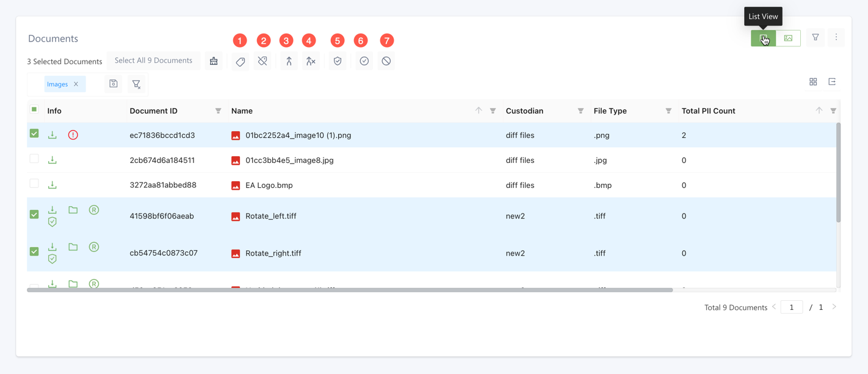Switch to image gallery view
Image resolution: width=868 pixels, height=374 pixels.
click(788, 38)
